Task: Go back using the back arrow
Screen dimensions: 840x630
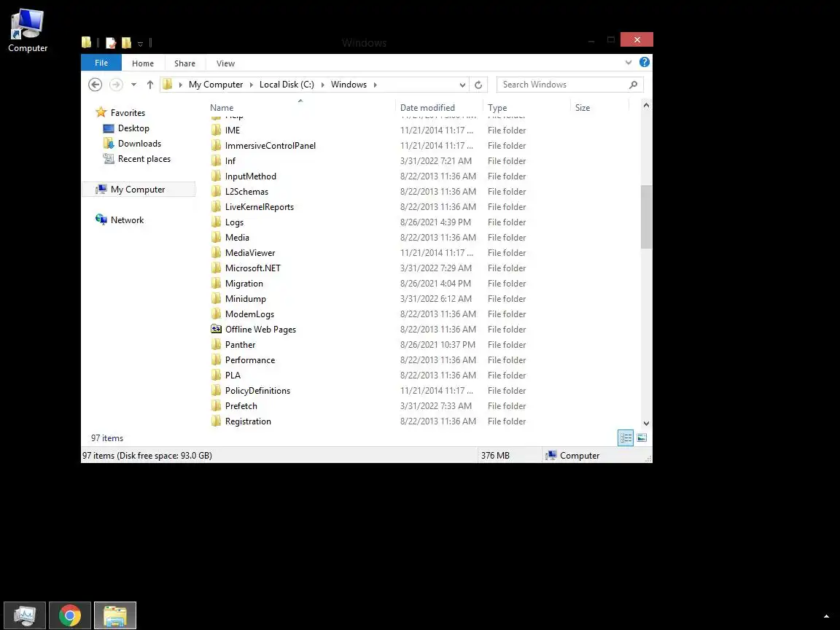Action: point(96,85)
